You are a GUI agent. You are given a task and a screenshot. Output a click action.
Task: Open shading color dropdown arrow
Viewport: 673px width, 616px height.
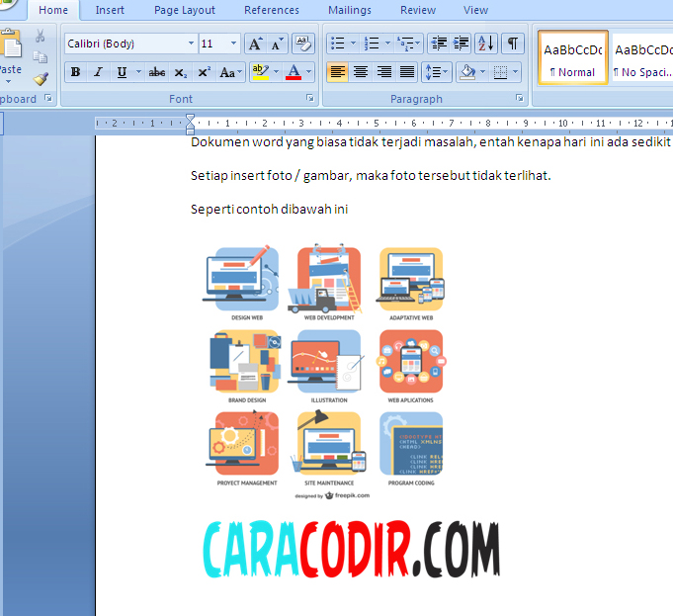483,72
